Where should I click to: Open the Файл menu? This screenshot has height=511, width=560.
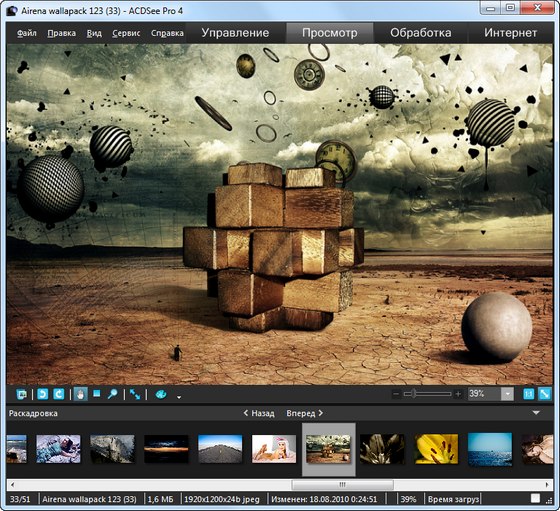tap(27, 33)
